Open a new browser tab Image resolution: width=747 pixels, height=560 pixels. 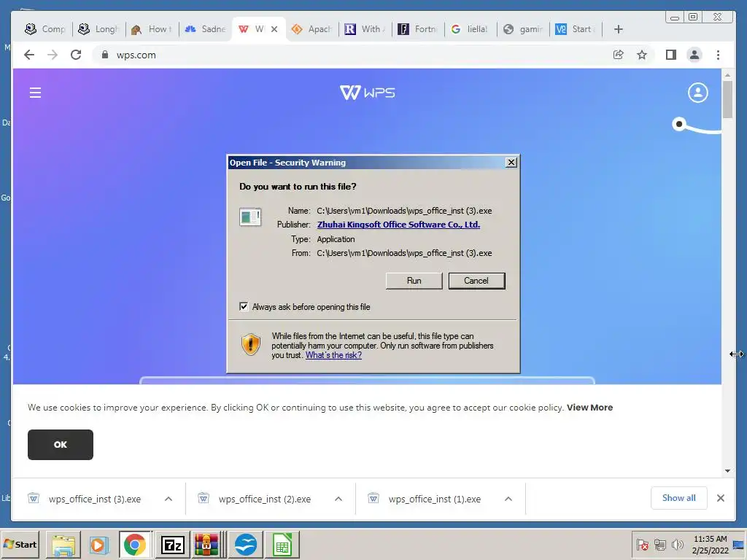click(619, 29)
